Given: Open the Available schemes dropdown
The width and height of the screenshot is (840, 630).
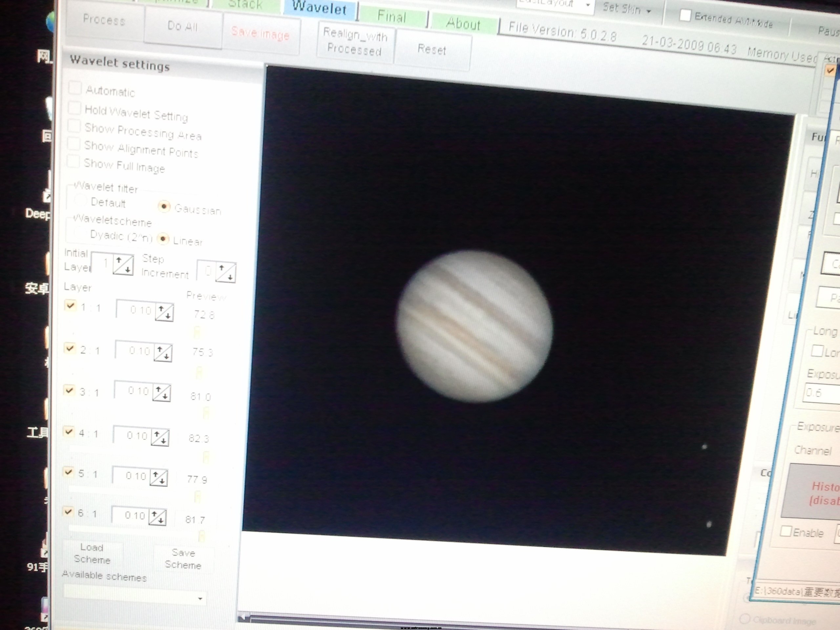Looking at the screenshot, I should (x=200, y=599).
